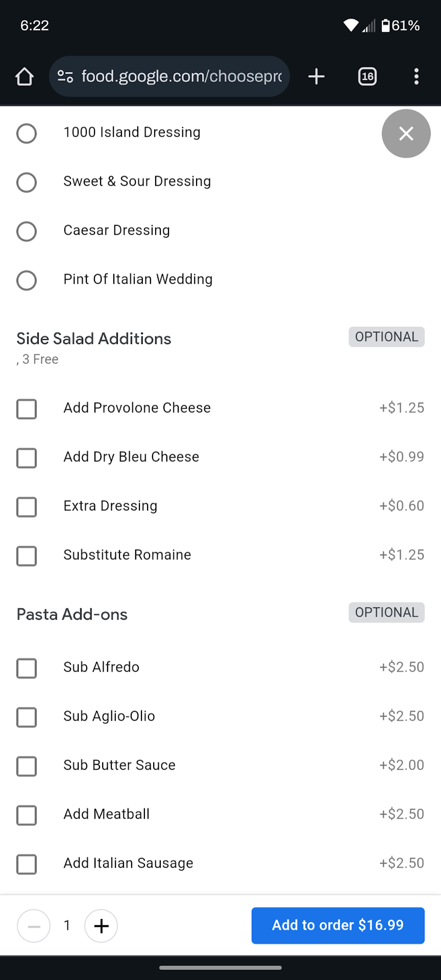The height and width of the screenshot is (980, 441).
Task: Open site info icon in address bar
Action: coord(65,77)
